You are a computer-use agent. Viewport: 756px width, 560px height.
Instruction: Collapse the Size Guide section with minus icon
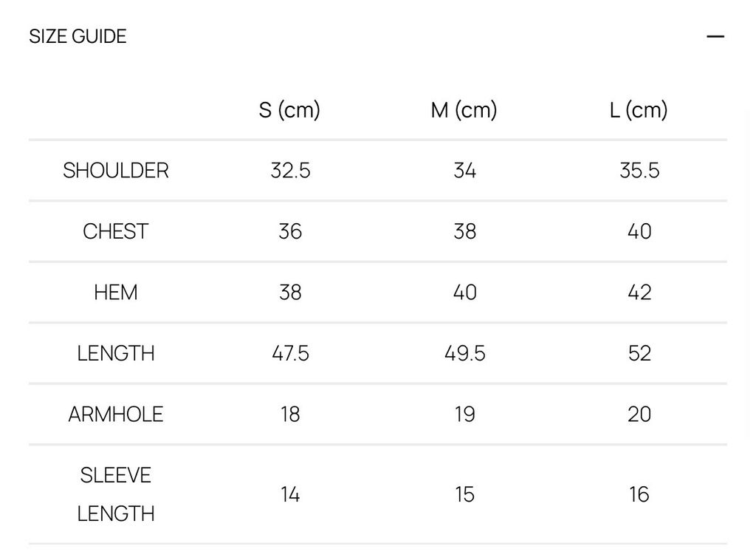pos(715,37)
